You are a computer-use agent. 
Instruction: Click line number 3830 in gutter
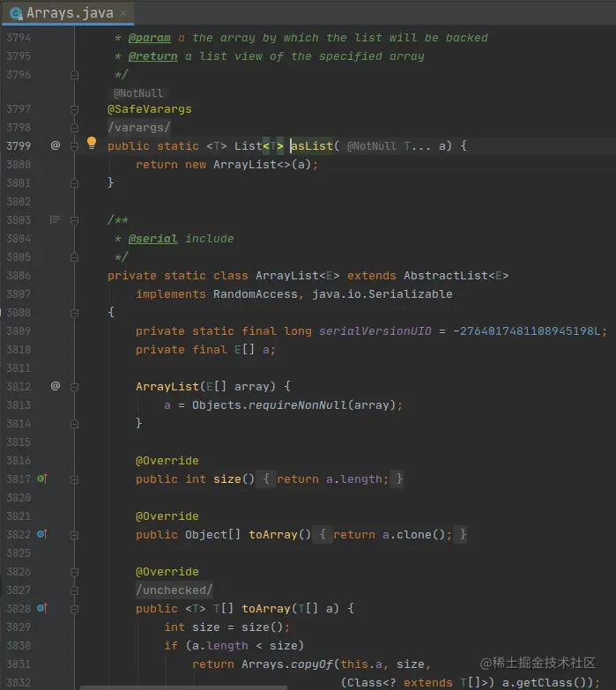(19, 646)
